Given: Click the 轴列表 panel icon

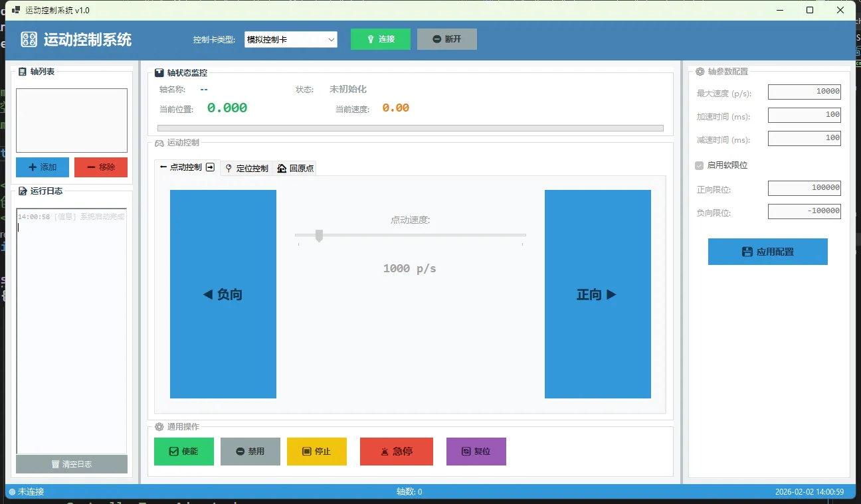Looking at the screenshot, I should pyautogui.click(x=23, y=72).
